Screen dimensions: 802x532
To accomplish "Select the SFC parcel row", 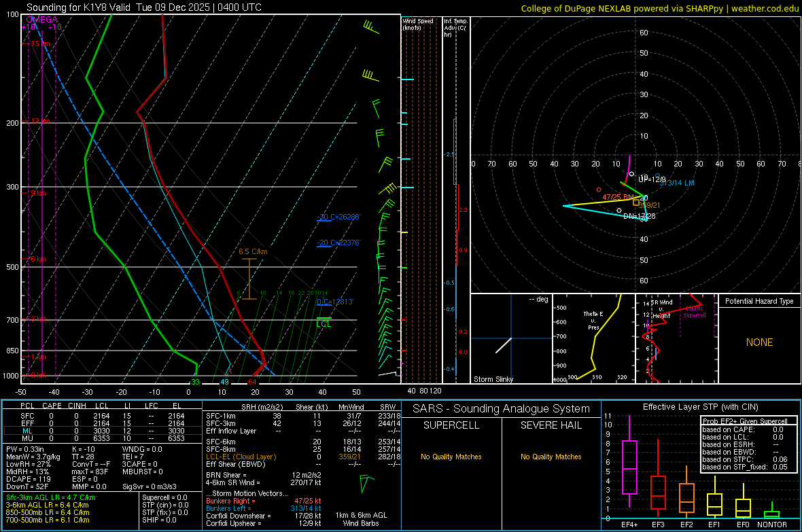I will (x=103, y=416).
